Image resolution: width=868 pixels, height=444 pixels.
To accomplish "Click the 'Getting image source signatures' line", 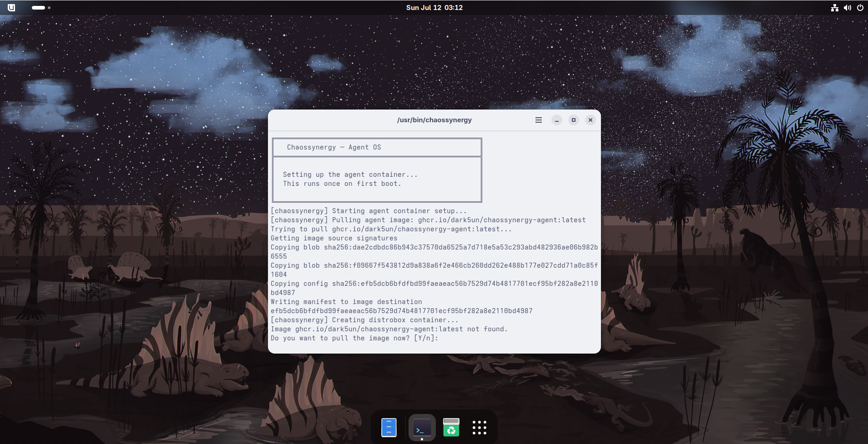I will click(334, 238).
